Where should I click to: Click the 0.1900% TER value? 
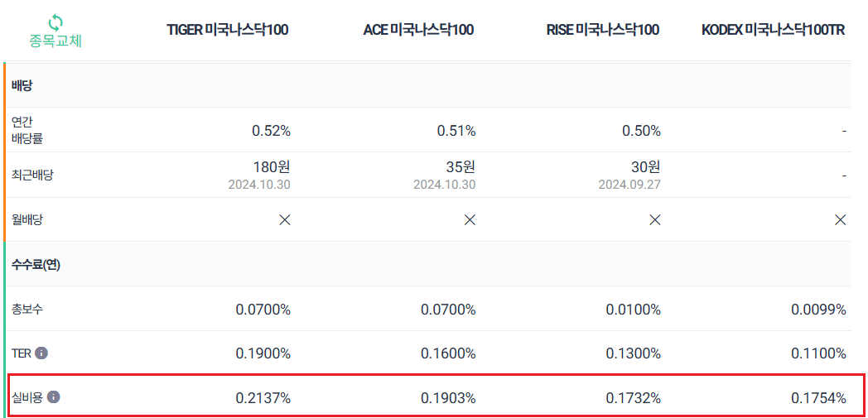263,353
